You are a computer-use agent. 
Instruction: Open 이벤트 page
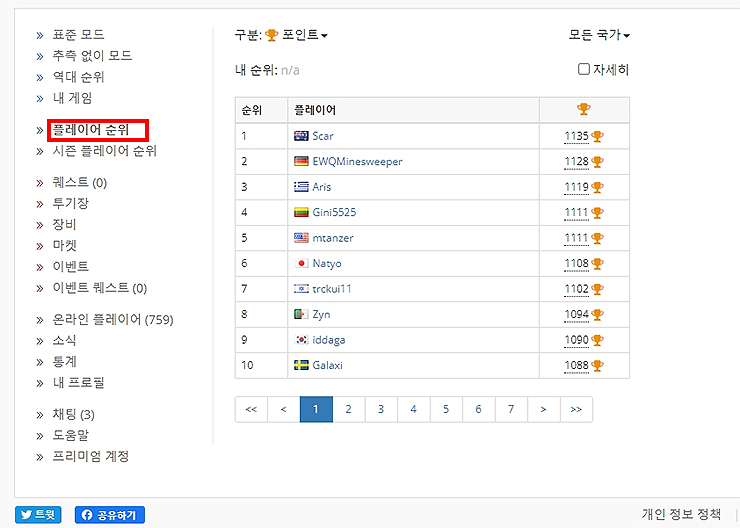coord(70,267)
